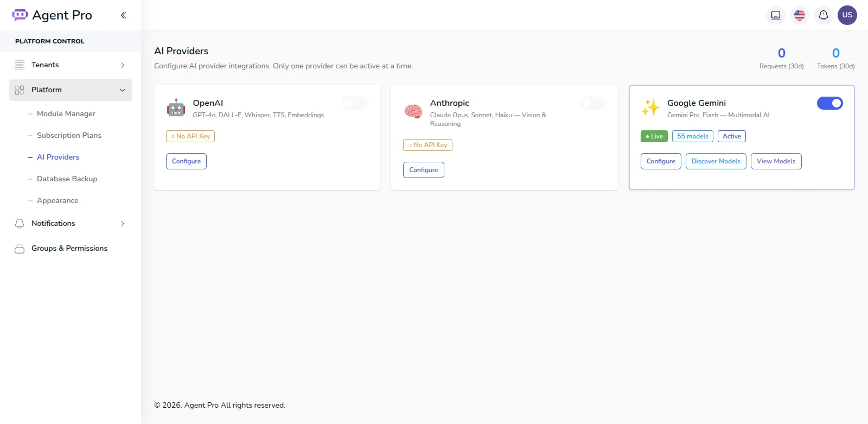The width and height of the screenshot is (868, 424).
Task: Click Configure on the Anthropic card
Action: click(x=424, y=170)
